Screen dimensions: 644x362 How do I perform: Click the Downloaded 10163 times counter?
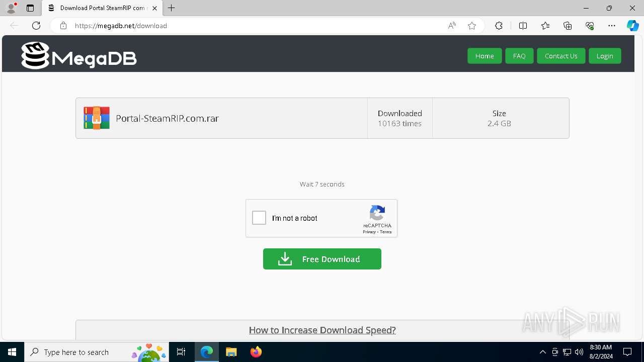(x=400, y=118)
